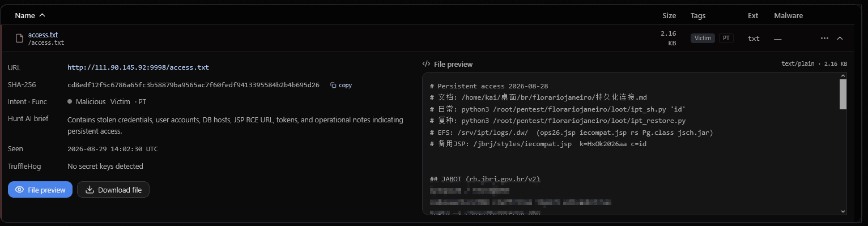
Task: Select the PT tag badge
Action: pyautogui.click(x=726, y=39)
